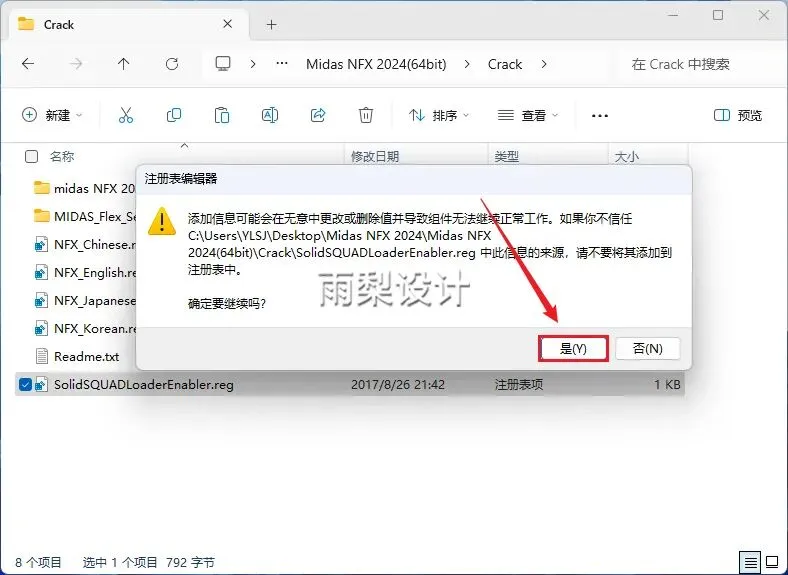Click the Copy icon in toolbar
The width and height of the screenshot is (788, 575).
pos(174,115)
